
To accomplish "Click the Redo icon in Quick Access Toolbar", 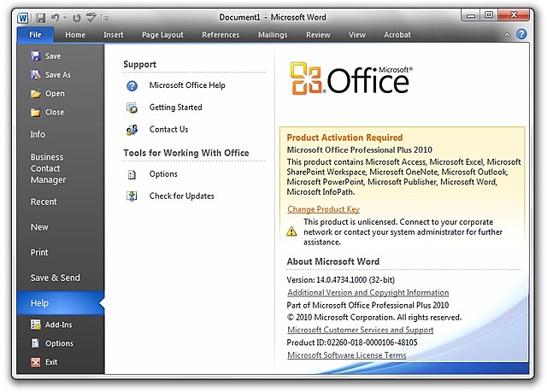I will click(x=76, y=17).
